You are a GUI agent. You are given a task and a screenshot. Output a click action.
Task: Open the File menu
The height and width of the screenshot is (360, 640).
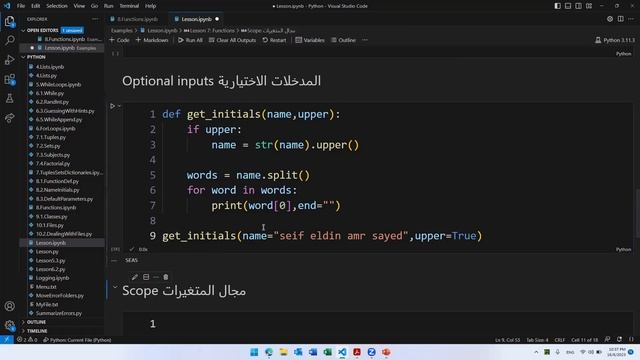pos(21,6)
